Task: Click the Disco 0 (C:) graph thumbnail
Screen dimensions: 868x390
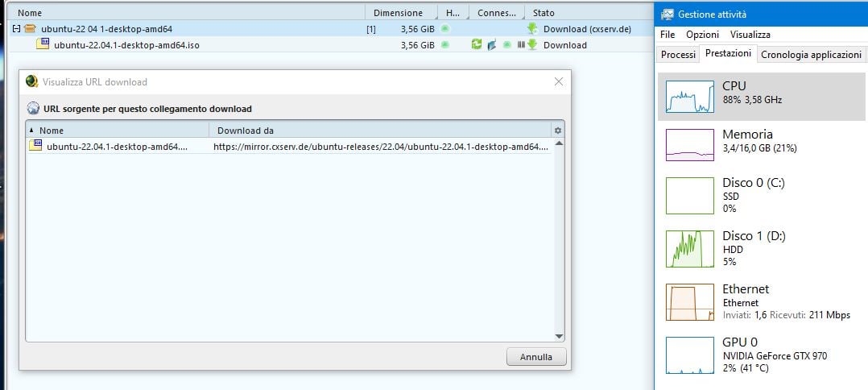Action: 690,196
